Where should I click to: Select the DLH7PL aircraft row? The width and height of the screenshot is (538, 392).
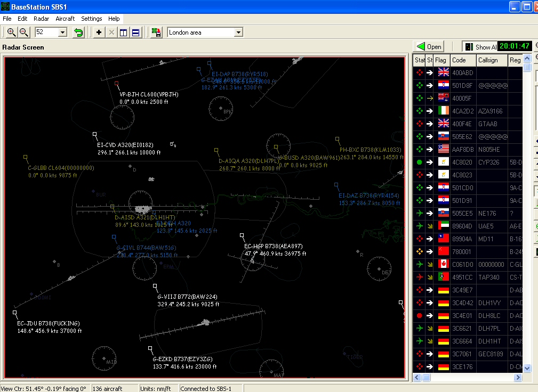[x=491, y=328]
